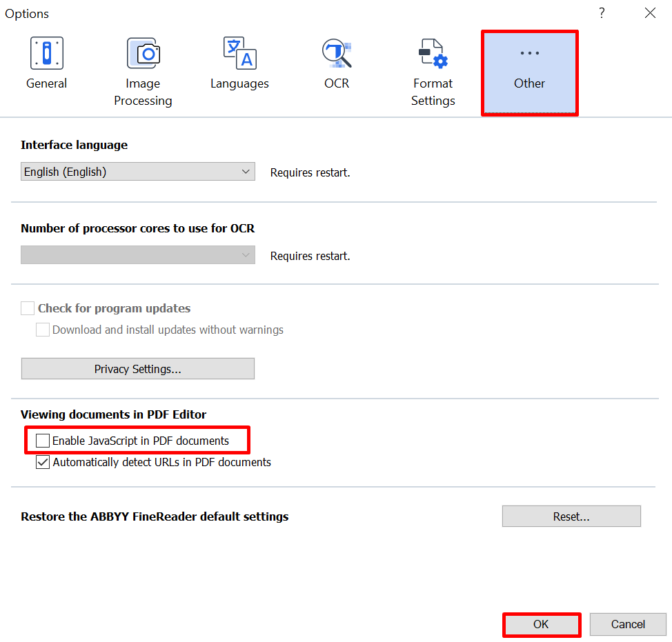Image resolution: width=672 pixels, height=642 pixels.
Task: Uncheck Automatically detect URLs in PDF documents
Action: [43, 463]
